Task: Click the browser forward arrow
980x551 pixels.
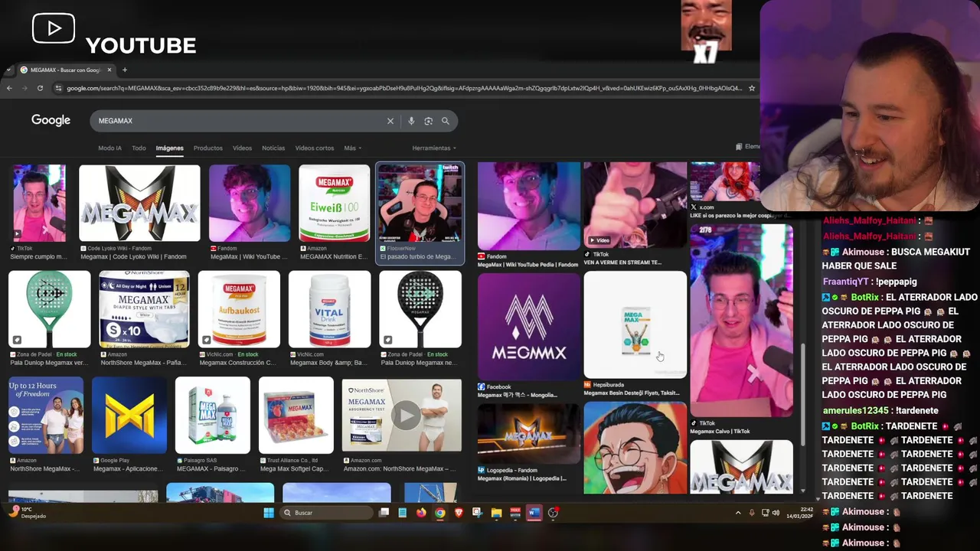Action: point(24,88)
